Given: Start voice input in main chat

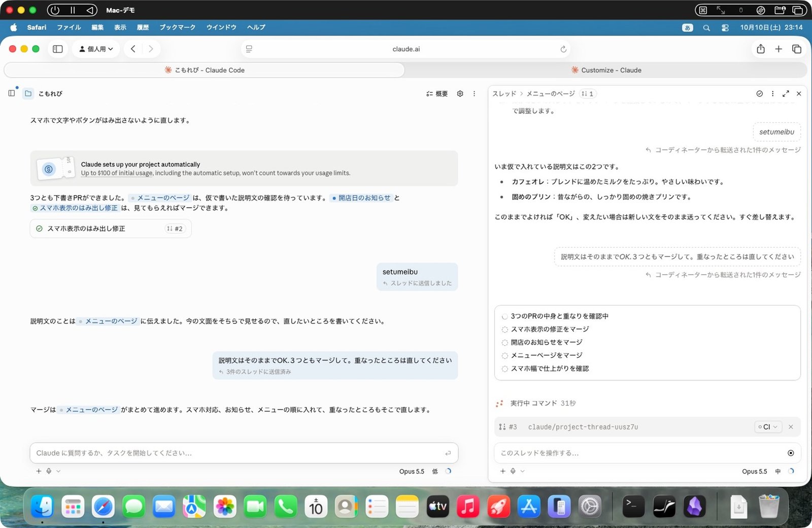Looking at the screenshot, I should 49,471.
